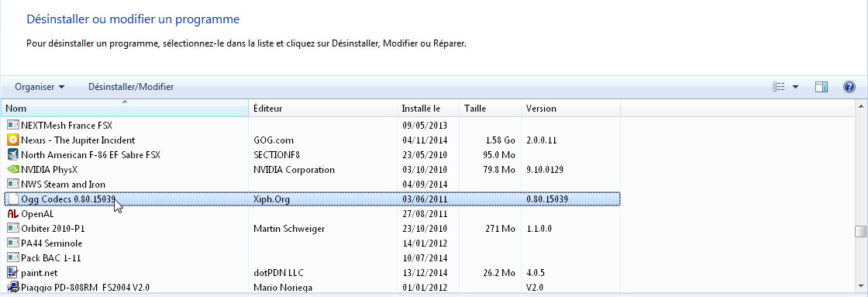Click the 04/11/2014 install date
The height and width of the screenshot is (297, 868).
click(425, 140)
